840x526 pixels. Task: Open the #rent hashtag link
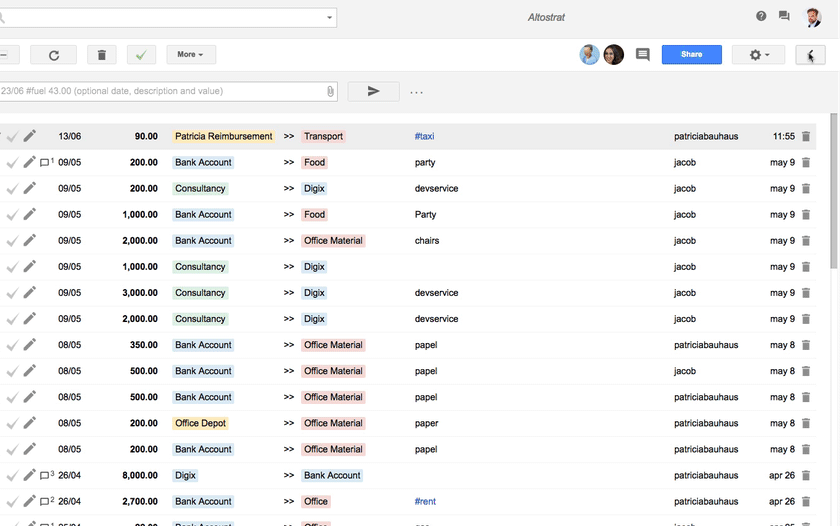(425, 502)
